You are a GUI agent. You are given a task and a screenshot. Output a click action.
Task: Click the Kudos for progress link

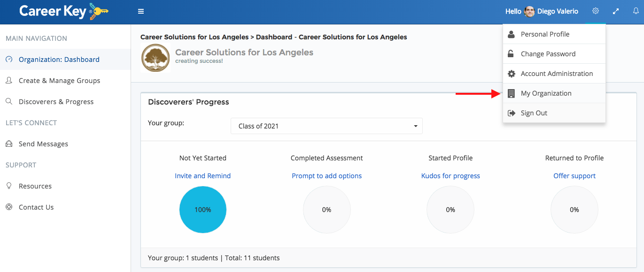(x=450, y=176)
